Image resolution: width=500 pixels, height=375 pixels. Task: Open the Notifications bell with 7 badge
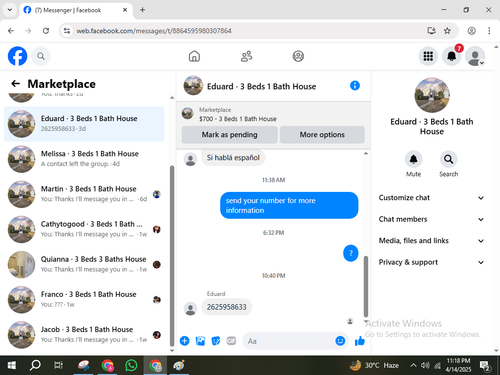pyautogui.click(x=452, y=56)
